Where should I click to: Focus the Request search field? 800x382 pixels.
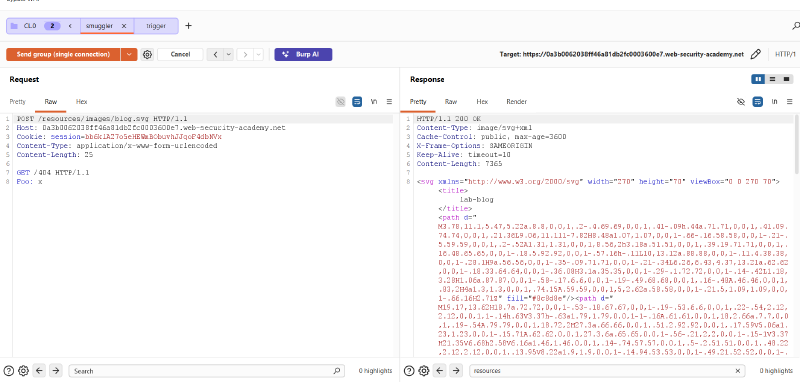(206, 371)
